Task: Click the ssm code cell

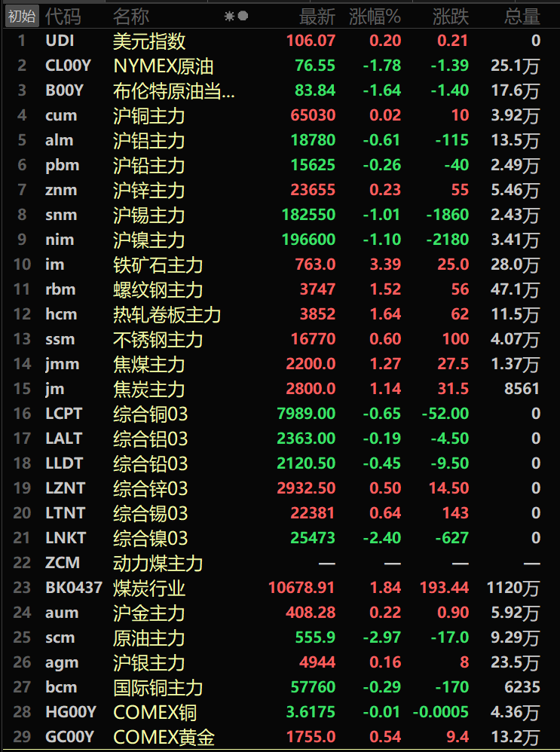Action: (60, 339)
